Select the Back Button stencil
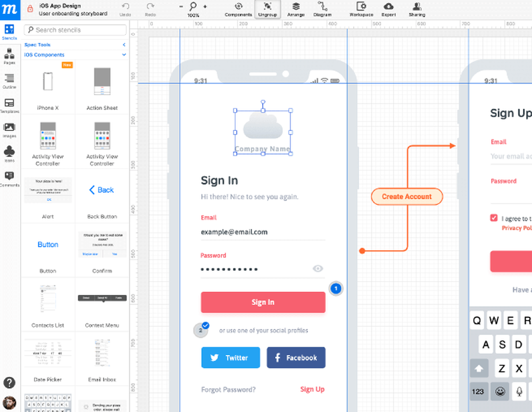Viewport: 532px width, 412px height. (x=102, y=196)
